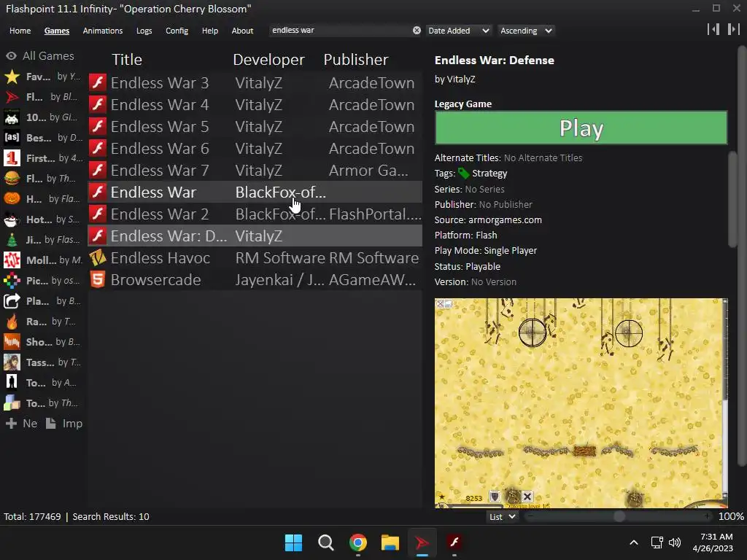Open the Favorites playlist star icon
The width and height of the screenshot is (747, 560).
coord(12,77)
